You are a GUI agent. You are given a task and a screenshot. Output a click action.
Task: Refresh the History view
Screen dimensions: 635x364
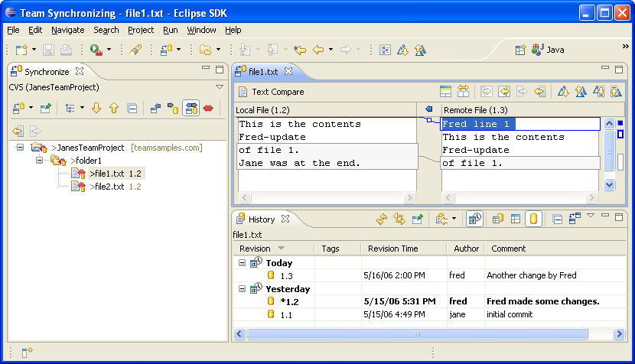pyautogui.click(x=382, y=219)
